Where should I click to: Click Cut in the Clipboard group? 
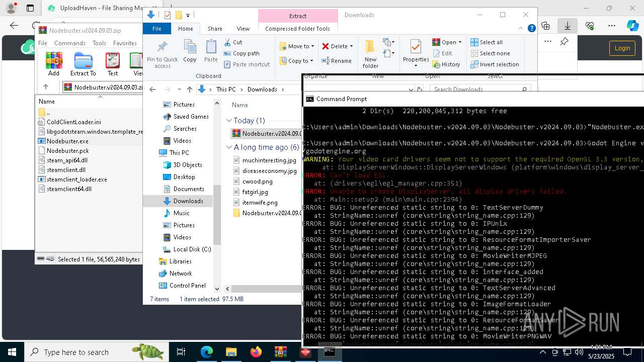233,42
